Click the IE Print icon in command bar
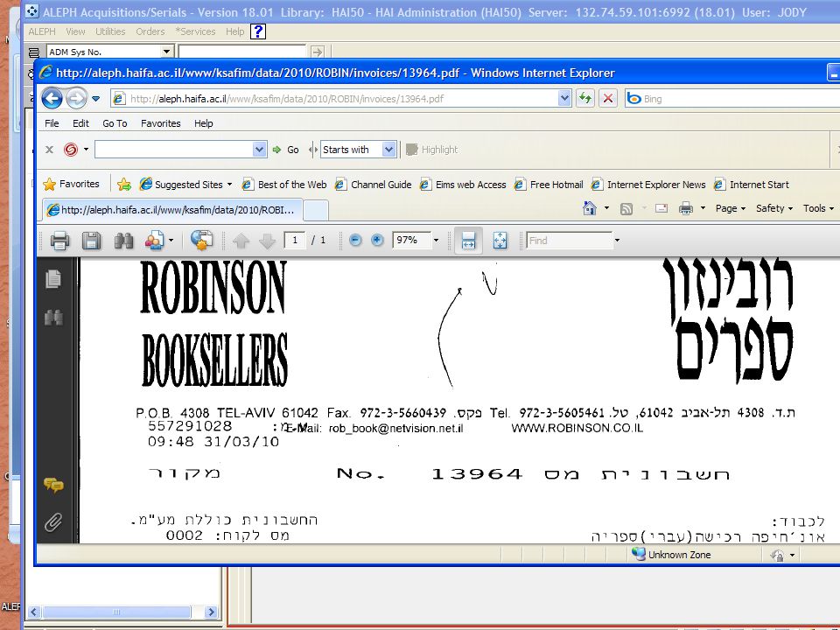The width and height of the screenshot is (840, 630). tap(686, 208)
